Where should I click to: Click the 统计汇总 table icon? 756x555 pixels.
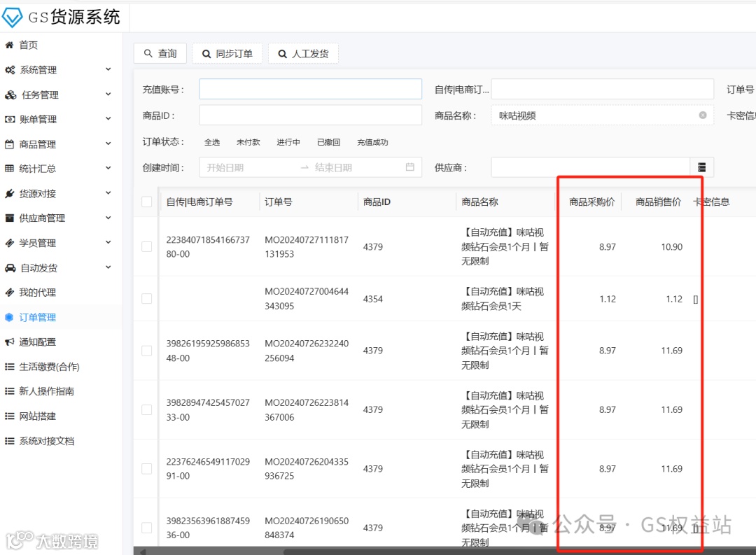pos(9,169)
